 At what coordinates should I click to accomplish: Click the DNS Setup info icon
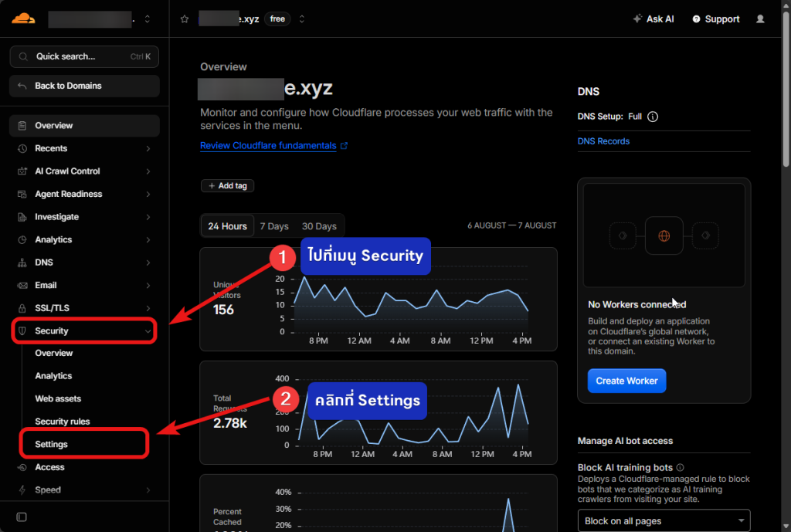[x=652, y=117]
